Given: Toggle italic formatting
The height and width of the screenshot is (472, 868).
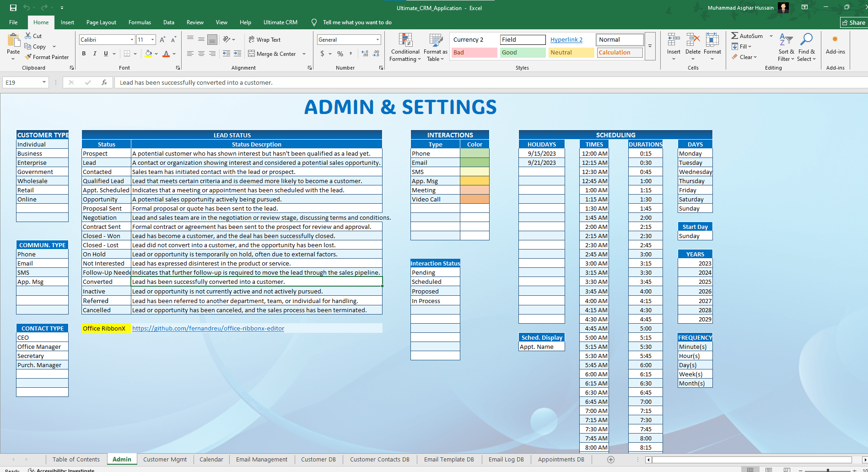Looking at the screenshot, I should 95,54.
